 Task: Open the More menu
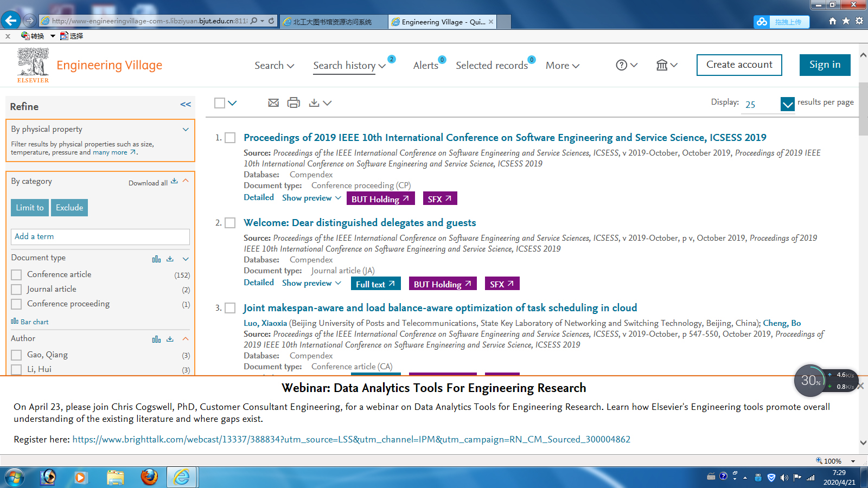coord(563,65)
